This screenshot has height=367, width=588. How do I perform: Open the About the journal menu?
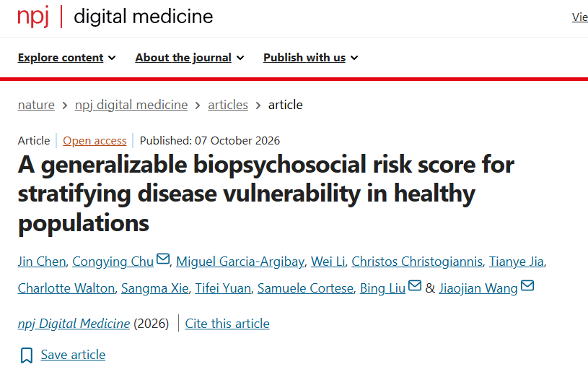click(190, 58)
